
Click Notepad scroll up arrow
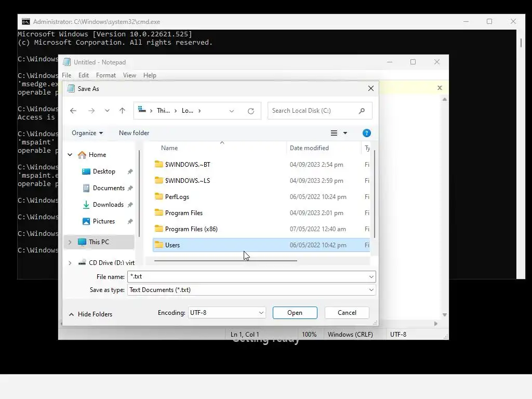point(445,99)
